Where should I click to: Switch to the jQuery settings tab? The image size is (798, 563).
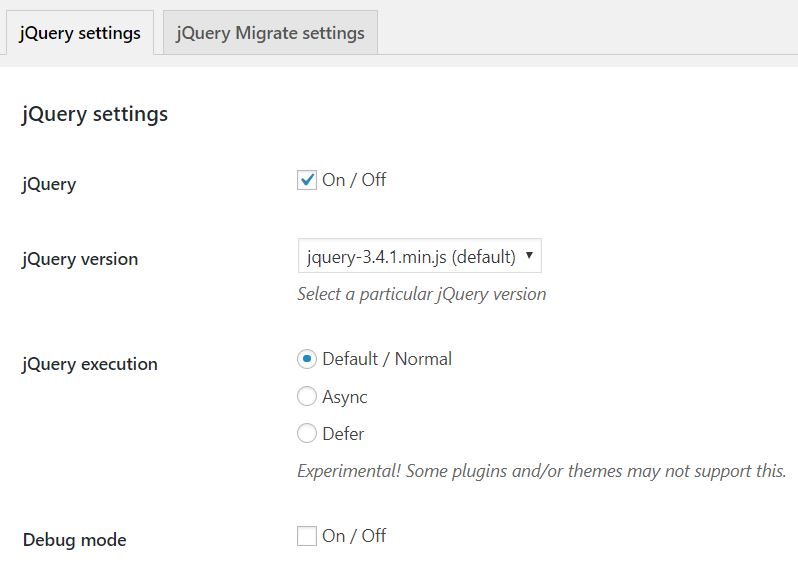point(79,33)
